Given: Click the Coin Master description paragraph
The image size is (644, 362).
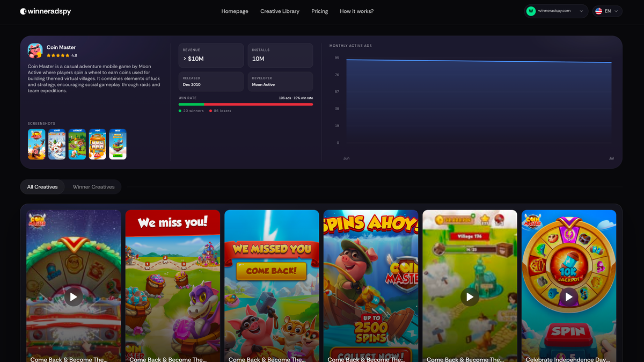Looking at the screenshot, I should [x=94, y=79].
